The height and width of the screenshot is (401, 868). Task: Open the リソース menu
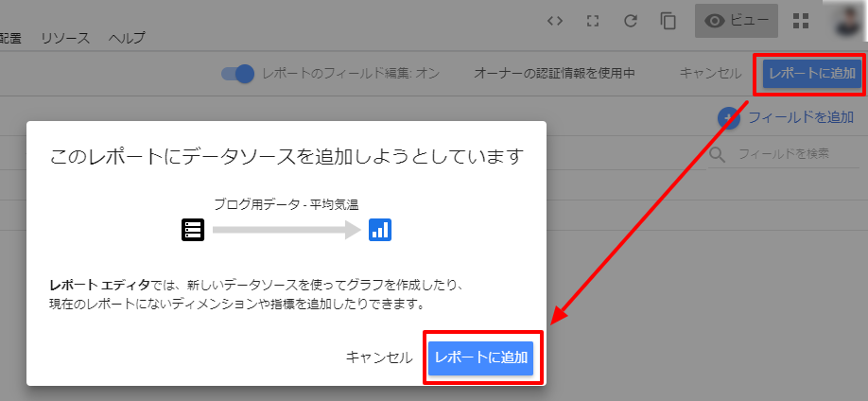(65, 38)
